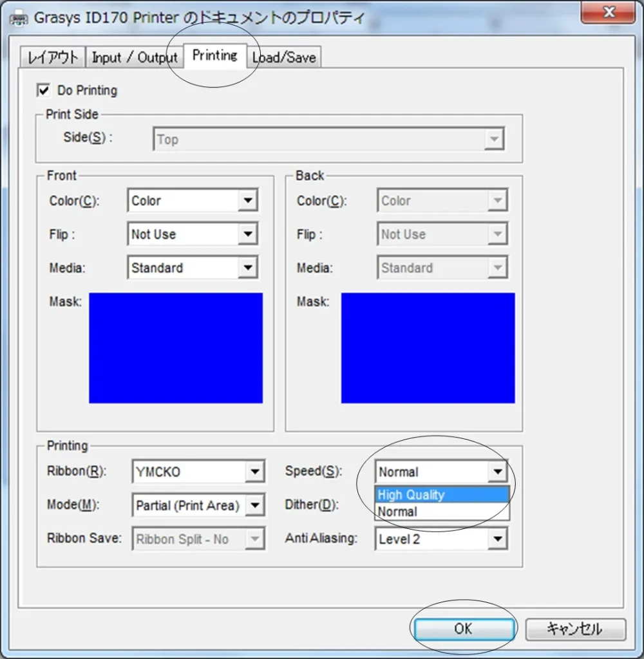This screenshot has height=659, width=644.
Task: Expand the Front Color dropdown
Action: pyautogui.click(x=193, y=200)
